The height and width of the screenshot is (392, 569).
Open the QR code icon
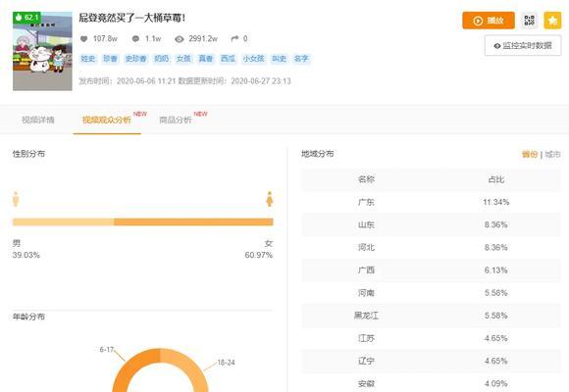coord(529,21)
